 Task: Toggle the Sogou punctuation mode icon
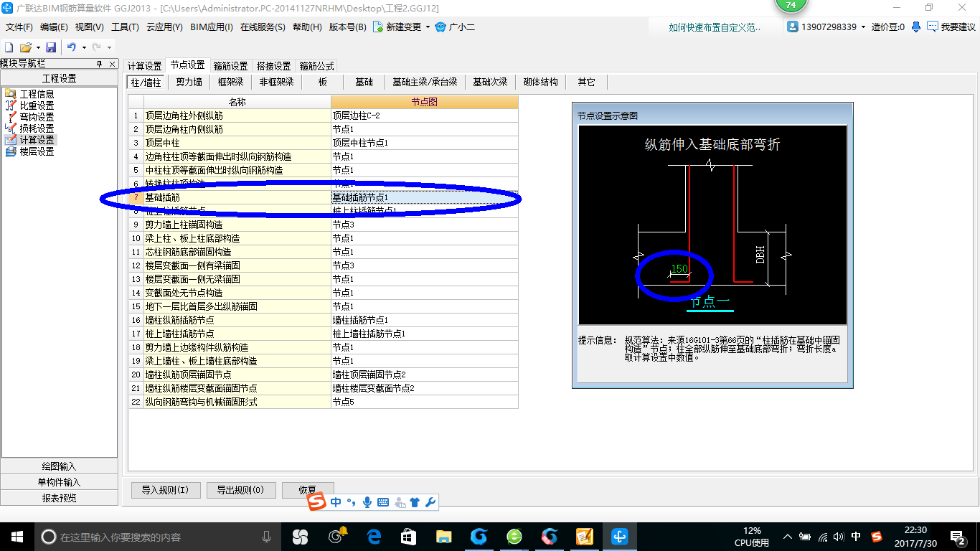pos(352,502)
